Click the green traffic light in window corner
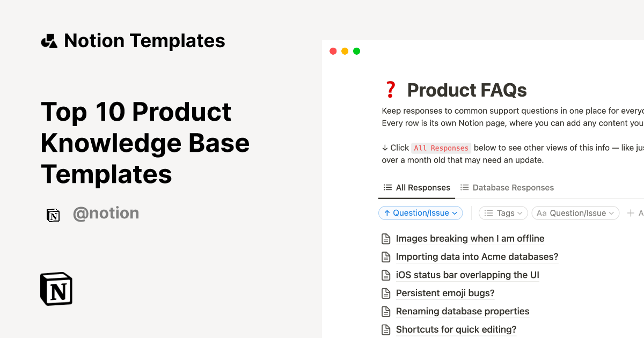The width and height of the screenshot is (644, 338). point(356,51)
